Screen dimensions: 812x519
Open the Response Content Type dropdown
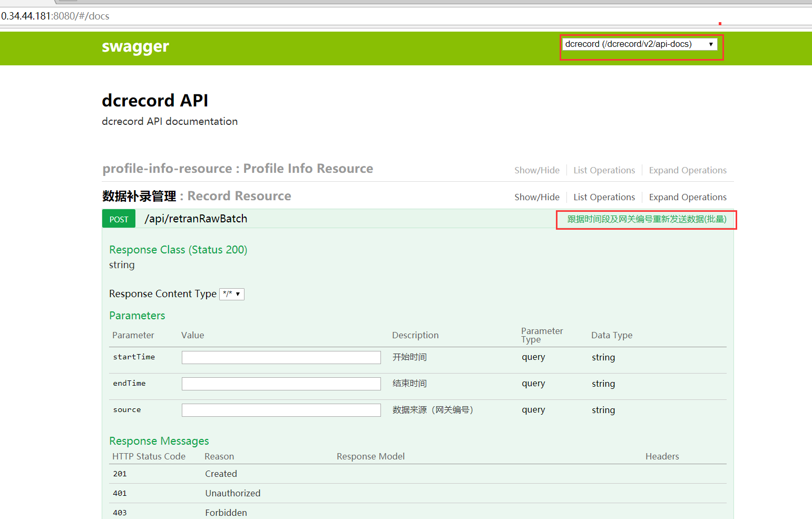(x=232, y=294)
